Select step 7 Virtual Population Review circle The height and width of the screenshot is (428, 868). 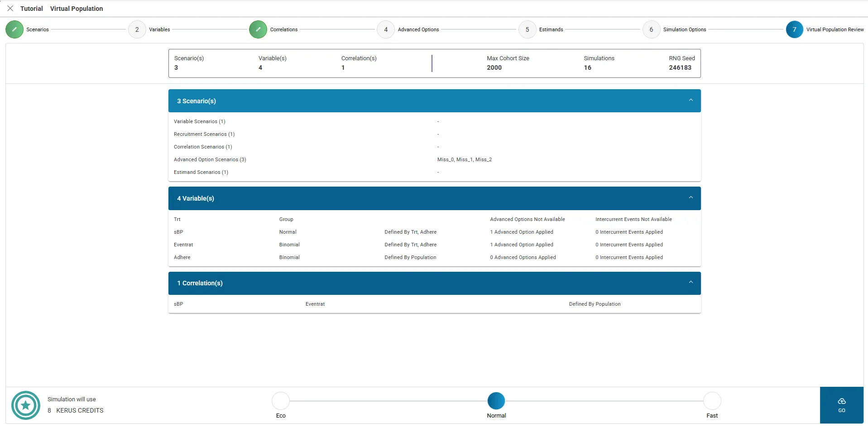(x=794, y=29)
